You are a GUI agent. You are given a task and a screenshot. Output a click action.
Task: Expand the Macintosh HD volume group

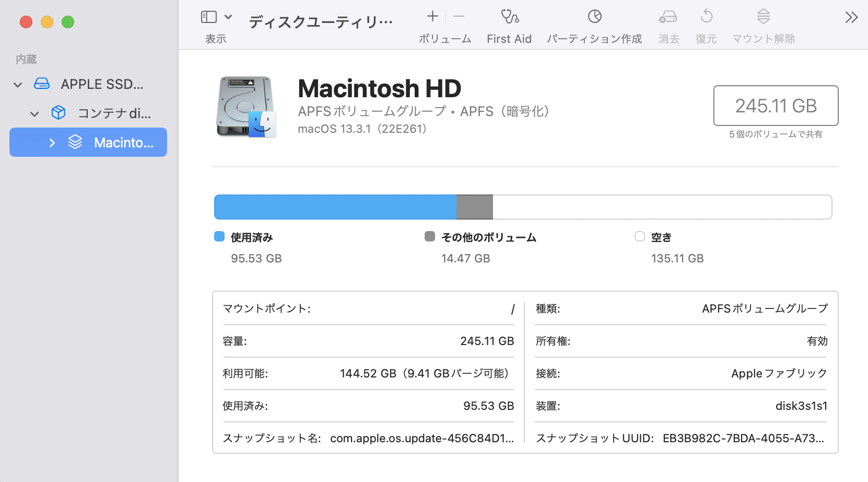[51, 142]
